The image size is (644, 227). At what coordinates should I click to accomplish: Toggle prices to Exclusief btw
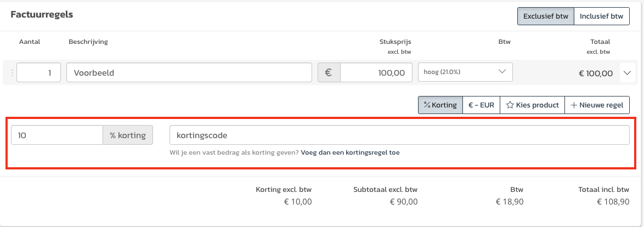[545, 16]
